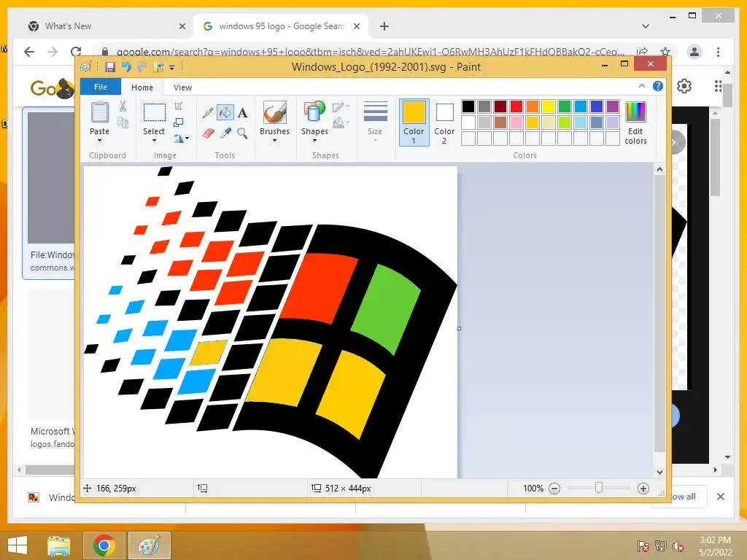
Task: Click the Undo arrow in Paint title bar
Action: (126, 66)
